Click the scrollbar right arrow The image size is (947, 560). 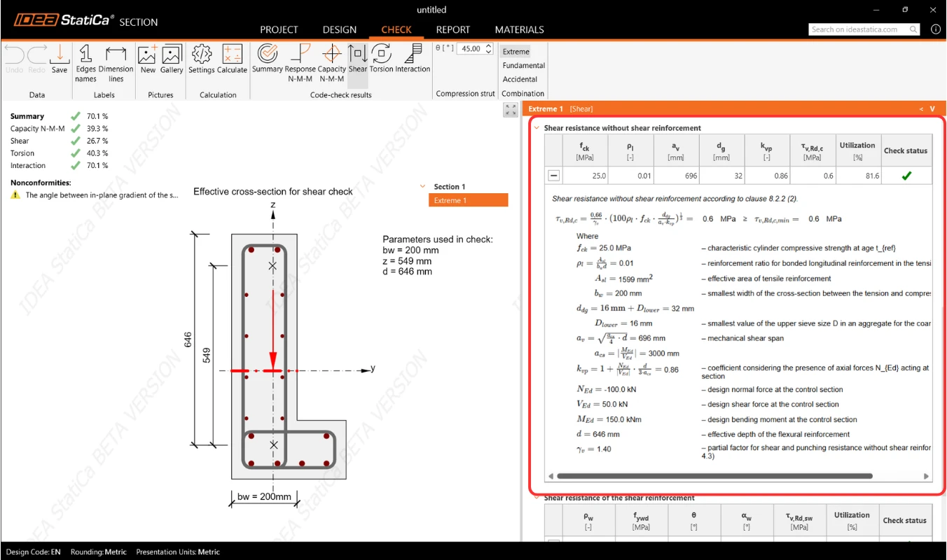click(x=926, y=476)
